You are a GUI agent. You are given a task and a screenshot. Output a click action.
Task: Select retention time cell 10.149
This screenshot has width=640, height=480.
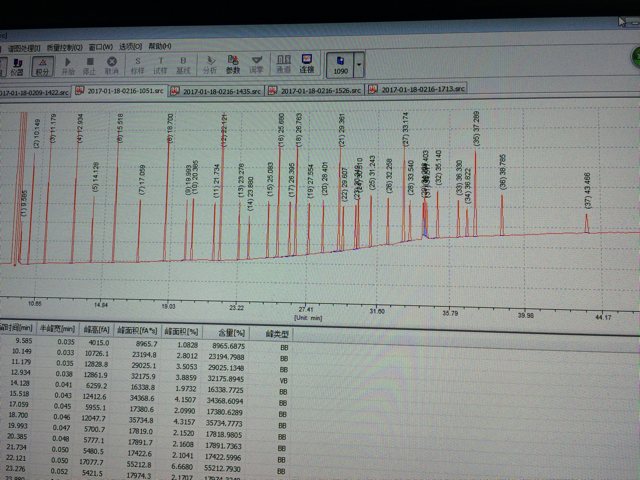click(x=22, y=351)
